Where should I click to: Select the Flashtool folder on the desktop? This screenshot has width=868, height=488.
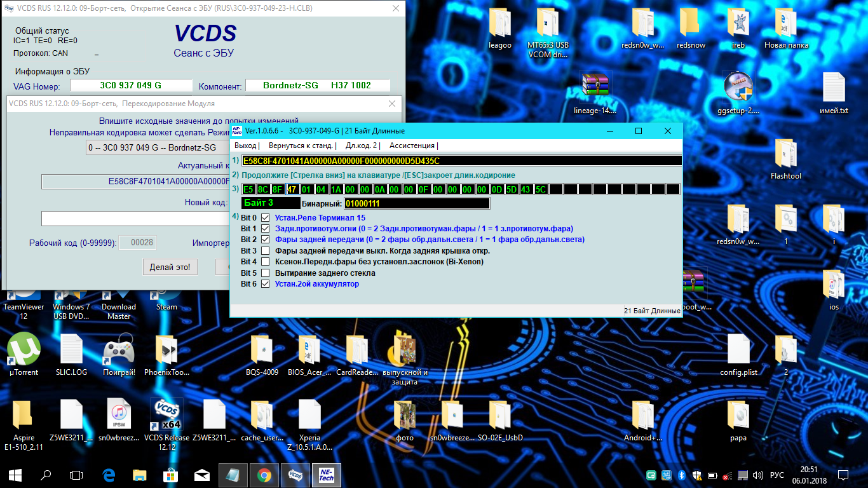(785, 154)
